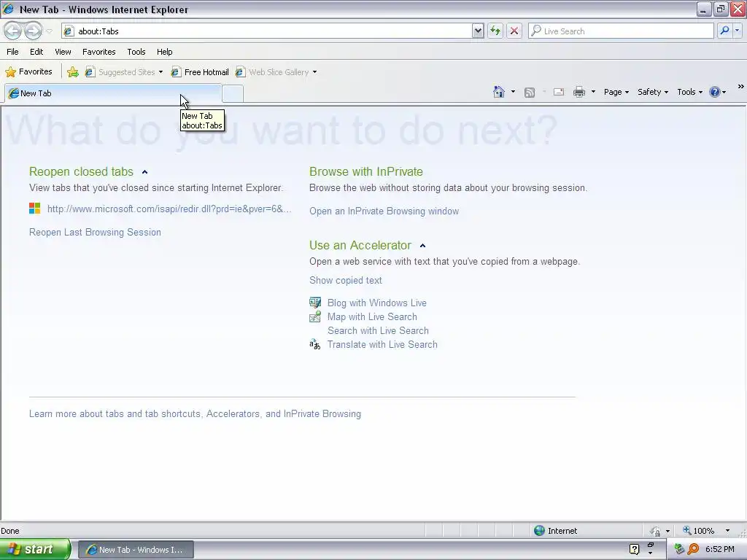Image resolution: width=747 pixels, height=560 pixels.
Task: Collapse the Use an Accelerator section
Action: pos(422,246)
